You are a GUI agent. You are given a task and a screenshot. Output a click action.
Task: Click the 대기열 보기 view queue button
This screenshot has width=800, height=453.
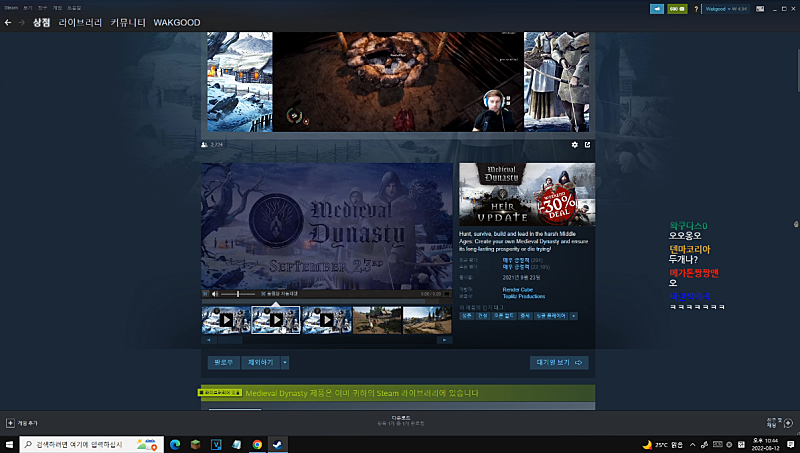[x=559, y=363]
